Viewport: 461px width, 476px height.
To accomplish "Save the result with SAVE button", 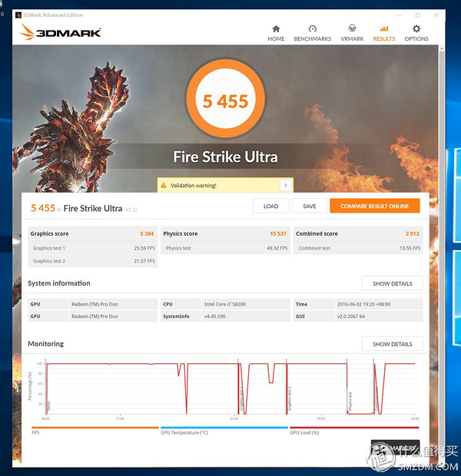I will point(310,206).
